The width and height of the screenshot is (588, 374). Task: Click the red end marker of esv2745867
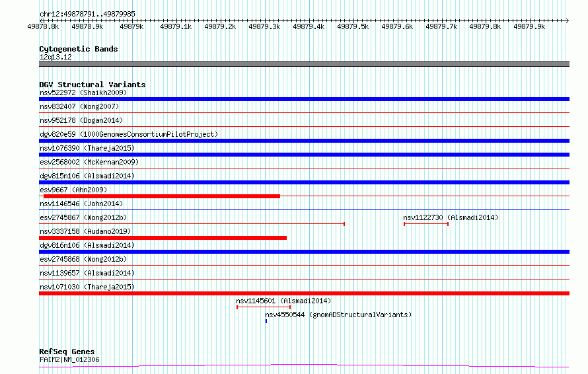pyautogui.click(x=344, y=224)
